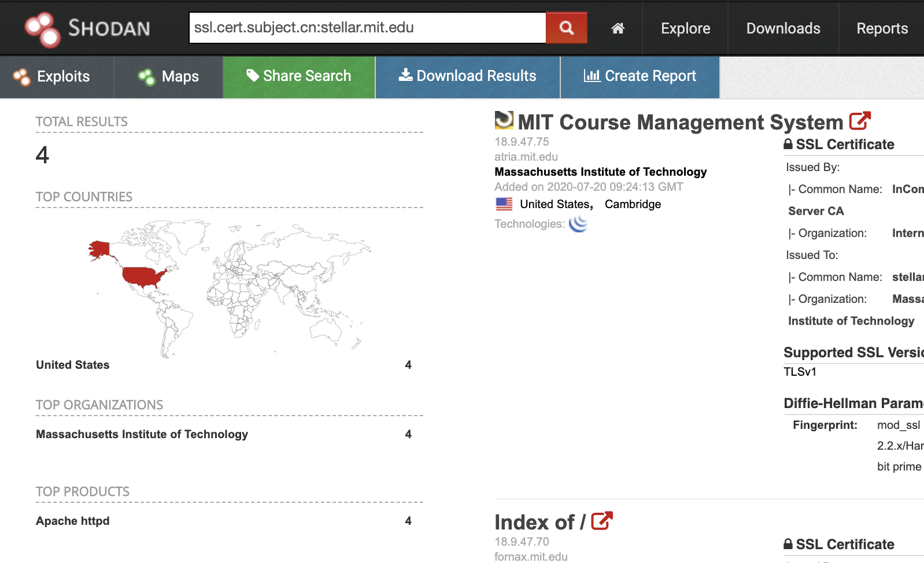Click the technologies icon under atria.mit.edu result
Screen dimensions: 924x563
(x=578, y=224)
